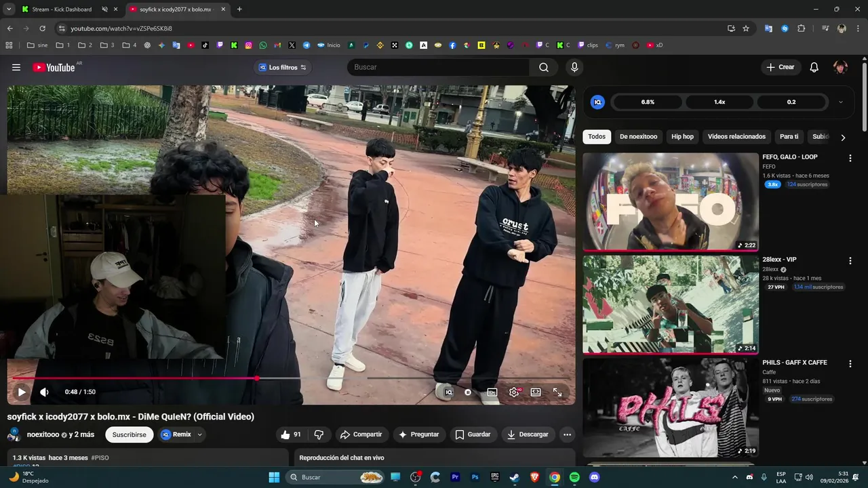Go to the YouTube home logo
The width and height of the screenshot is (868, 488).
click(54, 67)
